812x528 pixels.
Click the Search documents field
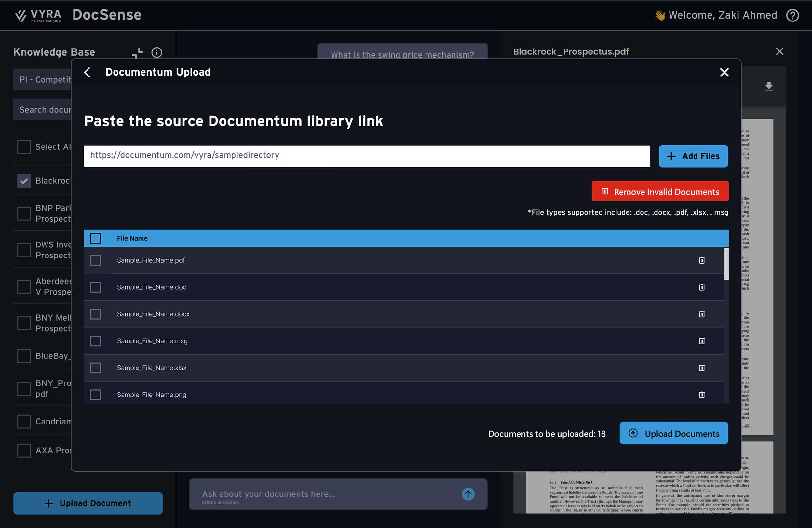coord(42,110)
